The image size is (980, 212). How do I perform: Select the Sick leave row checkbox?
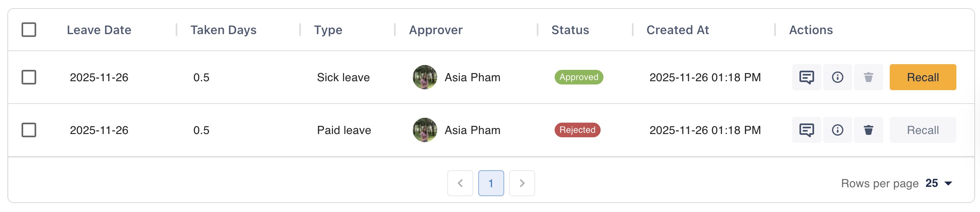click(29, 77)
